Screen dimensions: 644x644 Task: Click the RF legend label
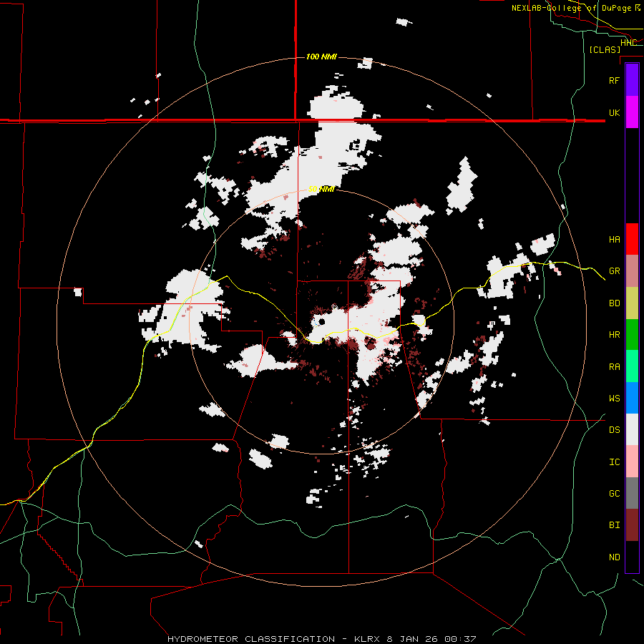[614, 80]
